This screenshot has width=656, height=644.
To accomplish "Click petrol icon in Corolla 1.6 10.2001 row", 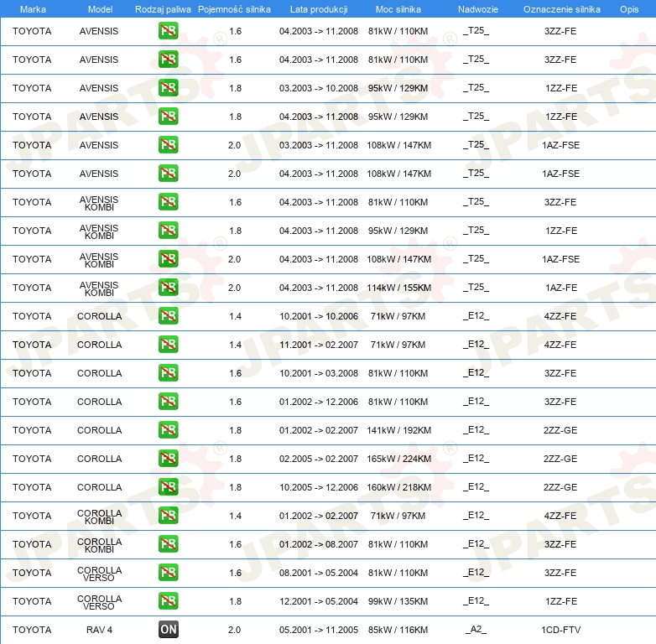I will click(168, 372).
